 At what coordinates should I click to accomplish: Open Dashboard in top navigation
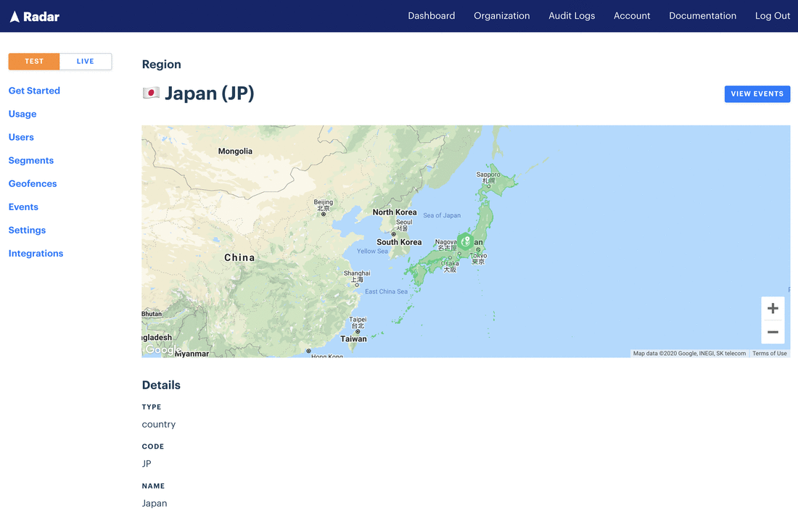pyautogui.click(x=432, y=16)
